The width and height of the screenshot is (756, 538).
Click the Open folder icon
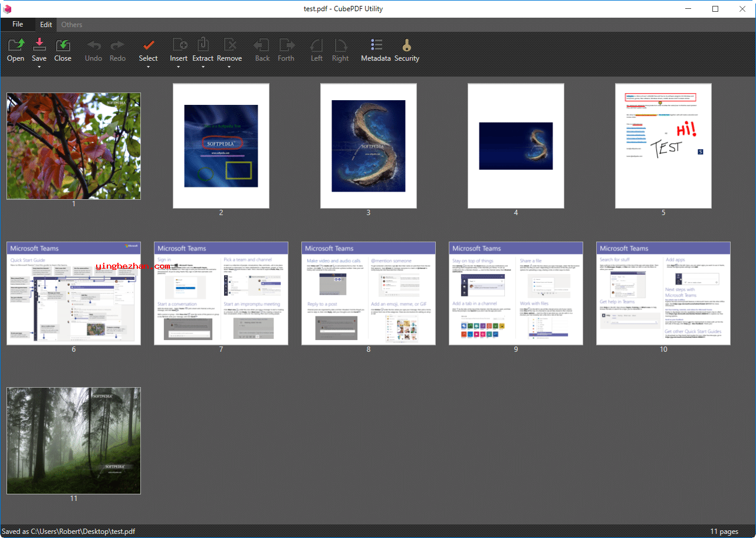[x=16, y=45]
